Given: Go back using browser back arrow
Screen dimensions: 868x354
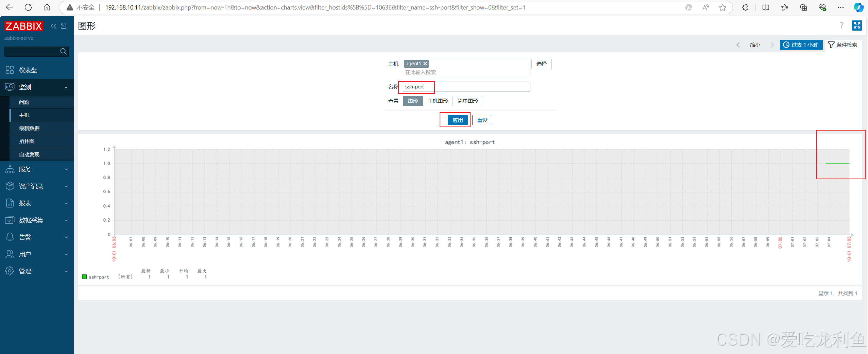Looking at the screenshot, I should point(10,7).
